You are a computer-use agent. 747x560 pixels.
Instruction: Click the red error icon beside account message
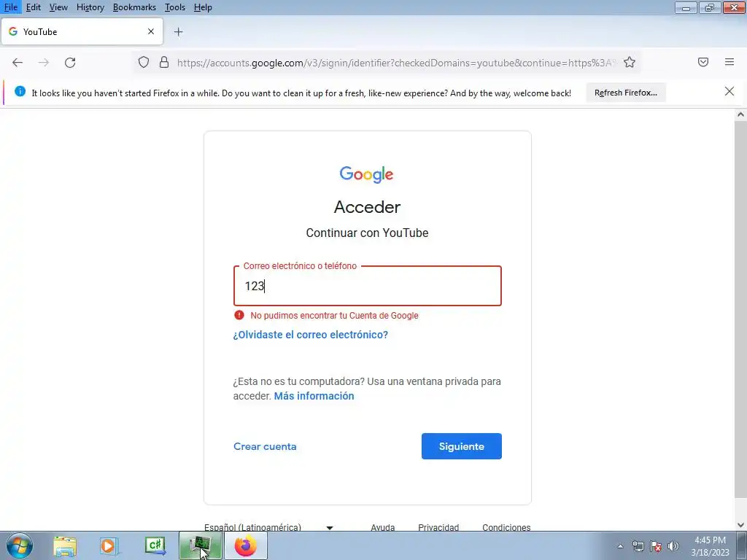click(239, 315)
